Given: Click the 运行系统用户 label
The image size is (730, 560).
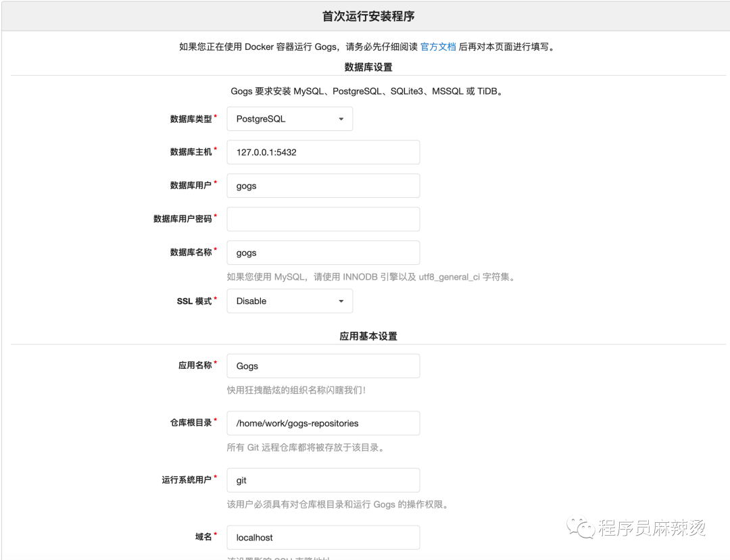Looking at the screenshot, I should (187, 480).
